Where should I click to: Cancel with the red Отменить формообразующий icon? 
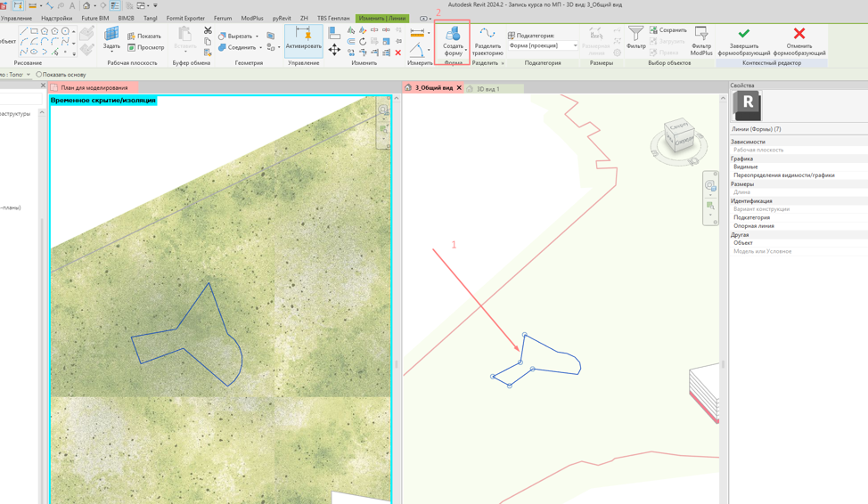(798, 33)
